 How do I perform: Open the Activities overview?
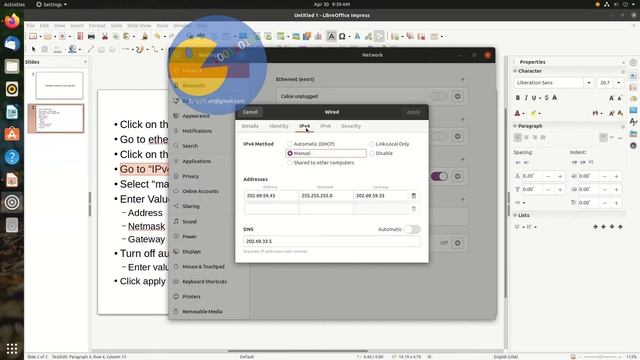tap(14, 4)
